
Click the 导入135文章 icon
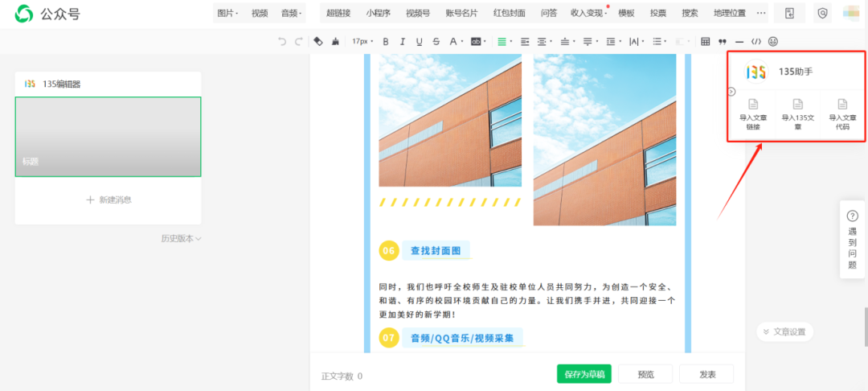click(798, 104)
